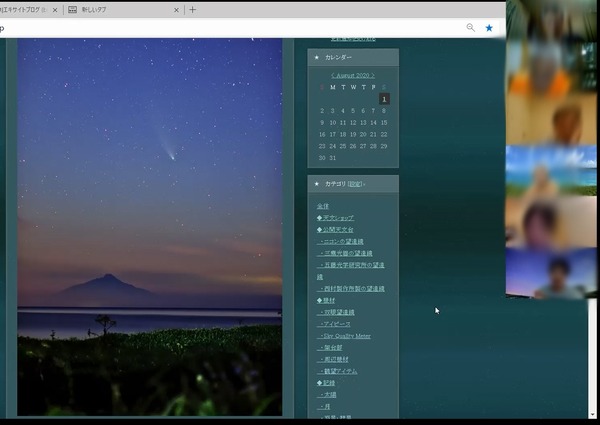Switch to the 新しいタブ tab
The image size is (600, 425).
point(122,10)
